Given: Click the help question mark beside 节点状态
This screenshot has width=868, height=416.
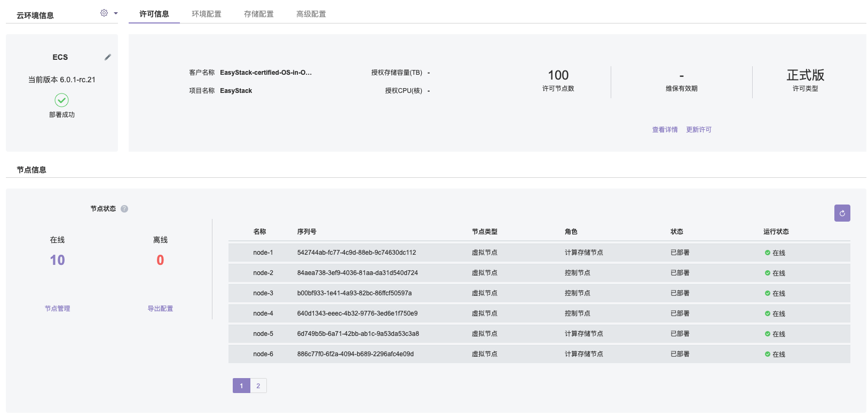Looking at the screenshot, I should tap(124, 209).
